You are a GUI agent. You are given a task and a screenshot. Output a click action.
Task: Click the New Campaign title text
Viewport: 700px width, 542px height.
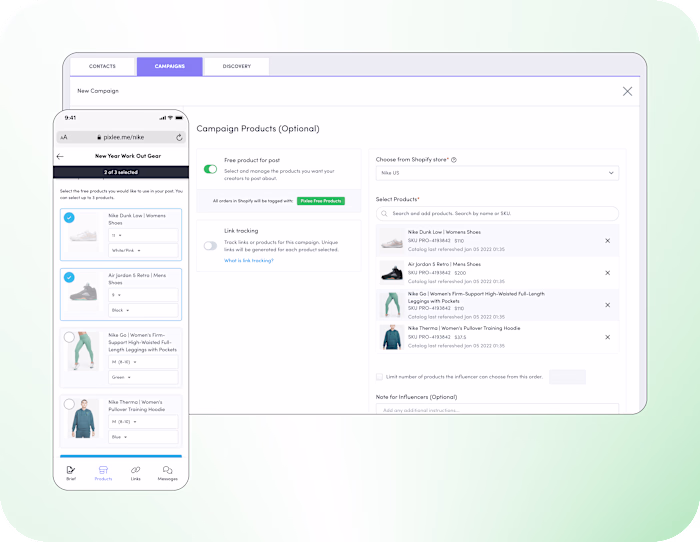[x=98, y=91]
